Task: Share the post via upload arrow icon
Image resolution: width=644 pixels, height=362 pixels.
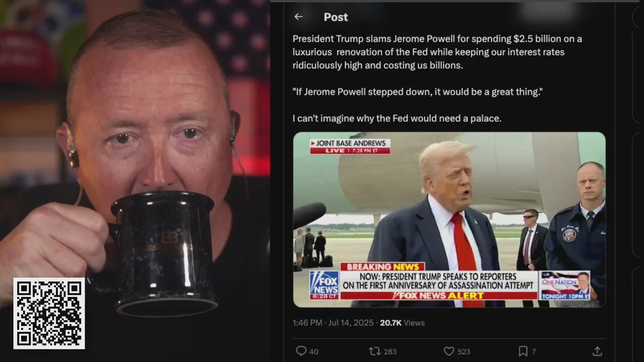Action: tap(597, 351)
